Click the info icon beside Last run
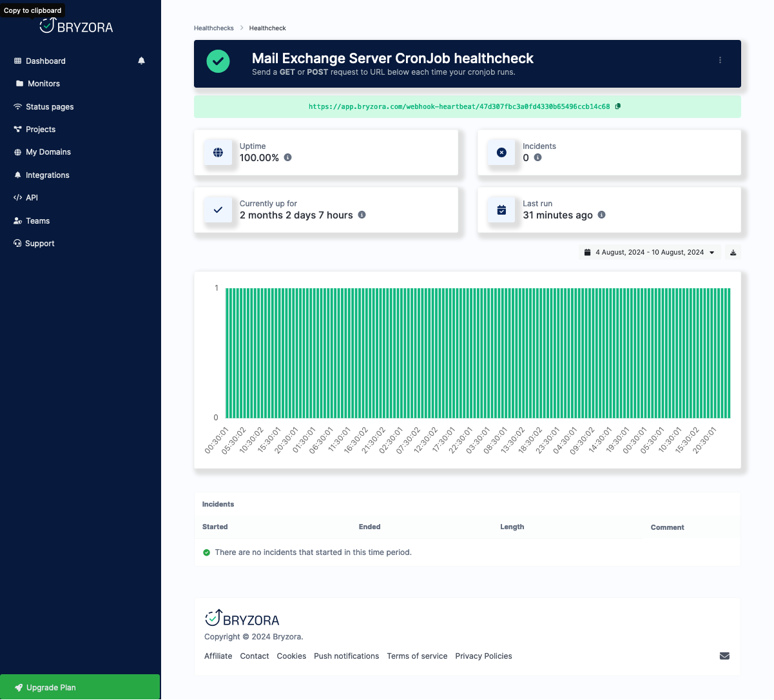Image resolution: width=774 pixels, height=700 pixels. [x=601, y=215]
